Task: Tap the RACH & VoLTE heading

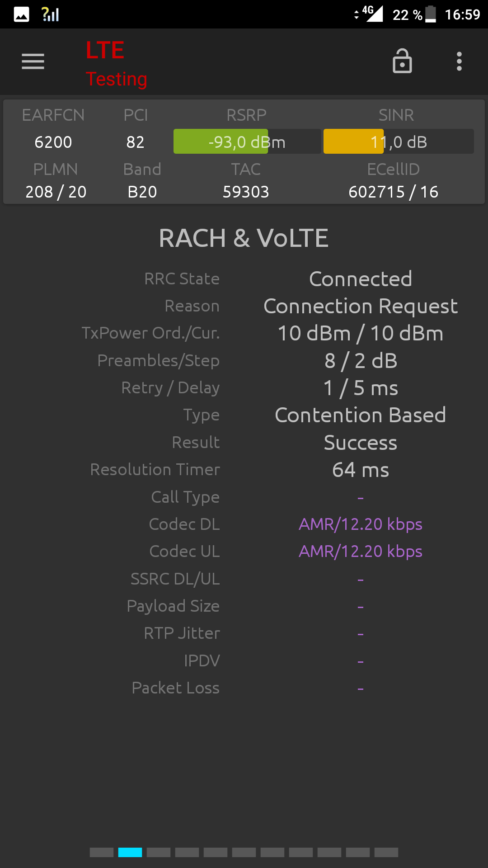Action: pos(244,238)
